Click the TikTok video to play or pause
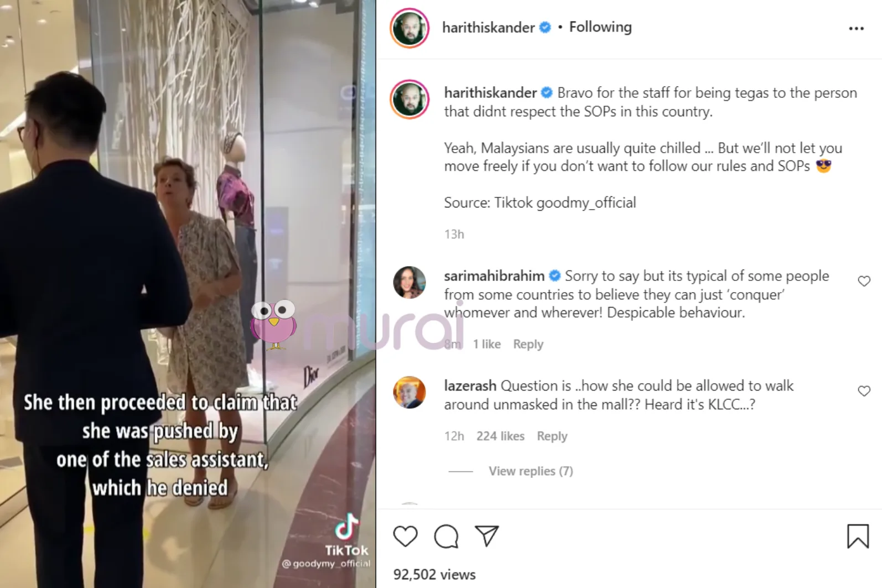 [x=188, y=294]
